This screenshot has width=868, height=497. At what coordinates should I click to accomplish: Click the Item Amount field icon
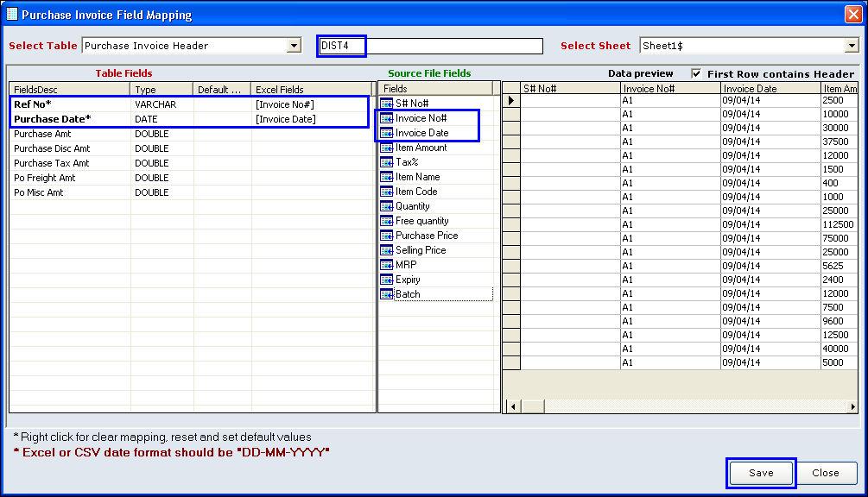tap(386, 148)
